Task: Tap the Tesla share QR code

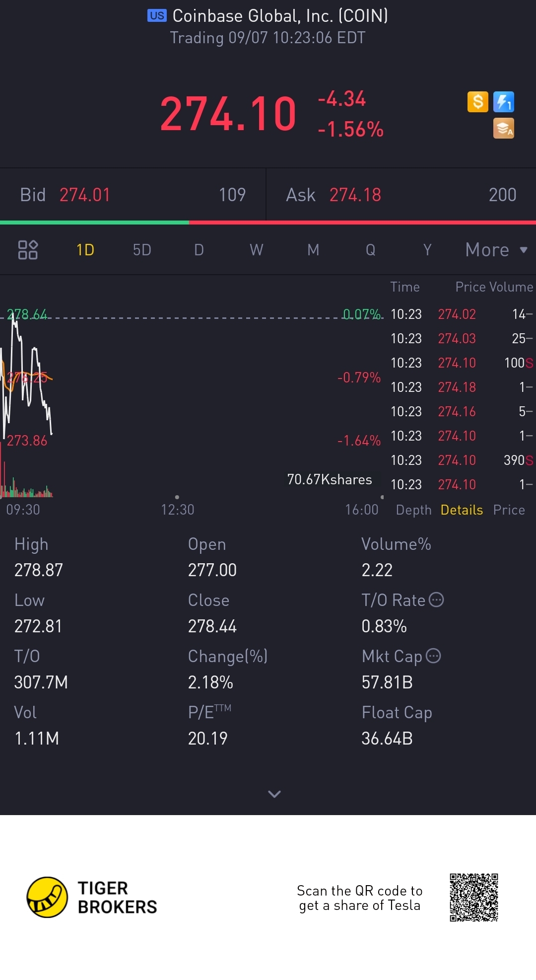Action: point(474,898)
